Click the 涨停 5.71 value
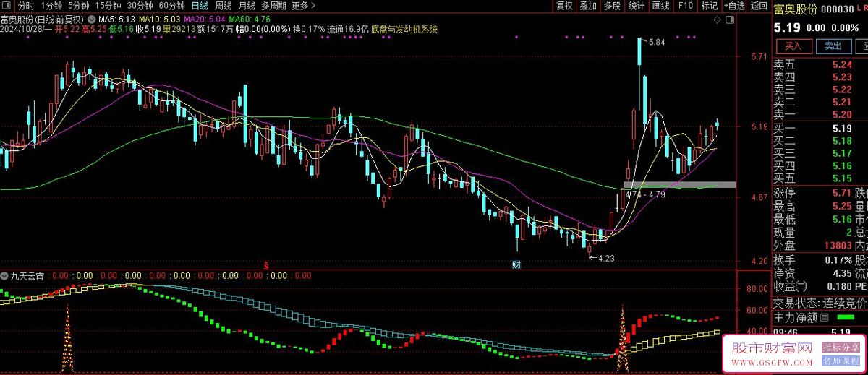This screenshot has width=868, height=375. coord(841,192)
